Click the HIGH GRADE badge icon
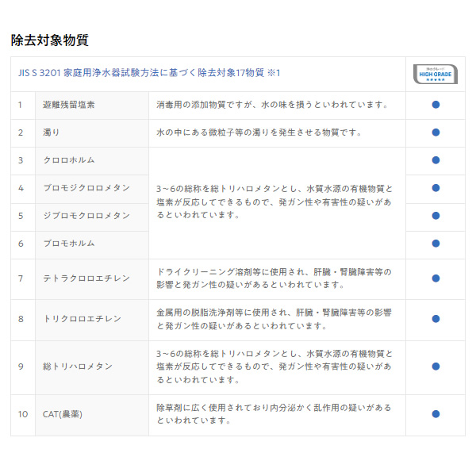This screenshot has height=476, width=476. pos(436,74)
